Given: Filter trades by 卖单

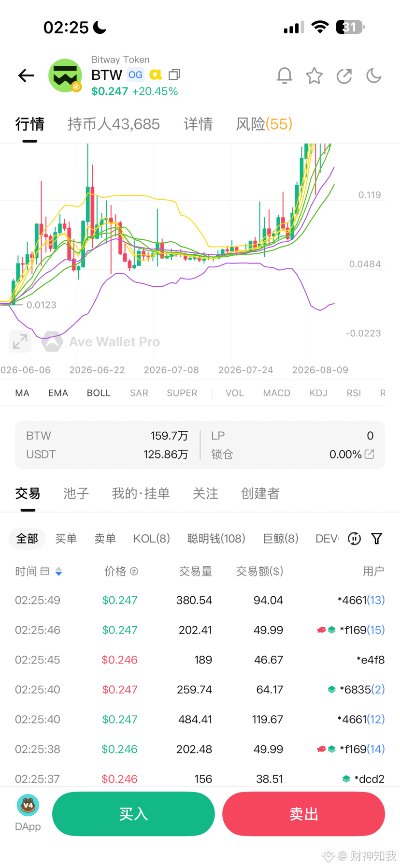Looking at the screenshot, I should tap(105, 538).
